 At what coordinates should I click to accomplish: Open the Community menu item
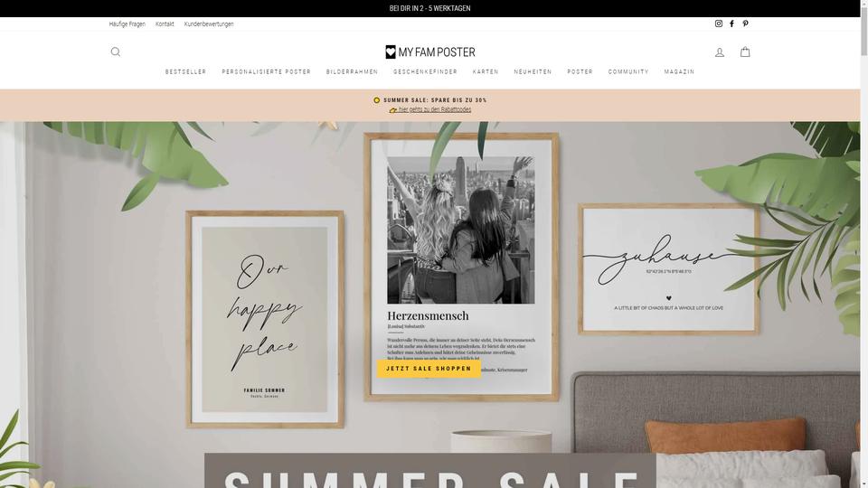pos(628,72)
